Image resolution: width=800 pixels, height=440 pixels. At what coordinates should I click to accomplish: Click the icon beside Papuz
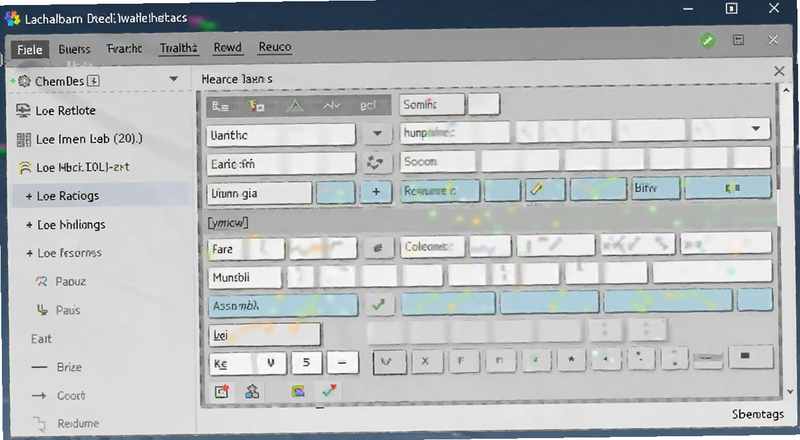[x=41, y=281]
